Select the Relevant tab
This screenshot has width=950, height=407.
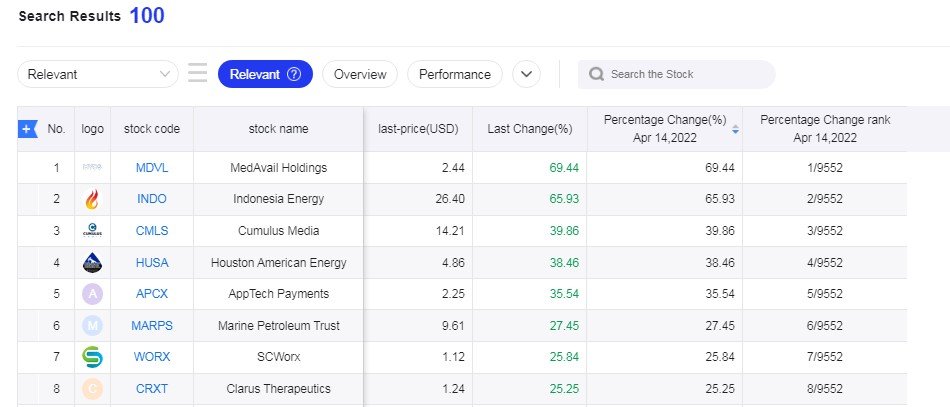(x=265, y=74)
